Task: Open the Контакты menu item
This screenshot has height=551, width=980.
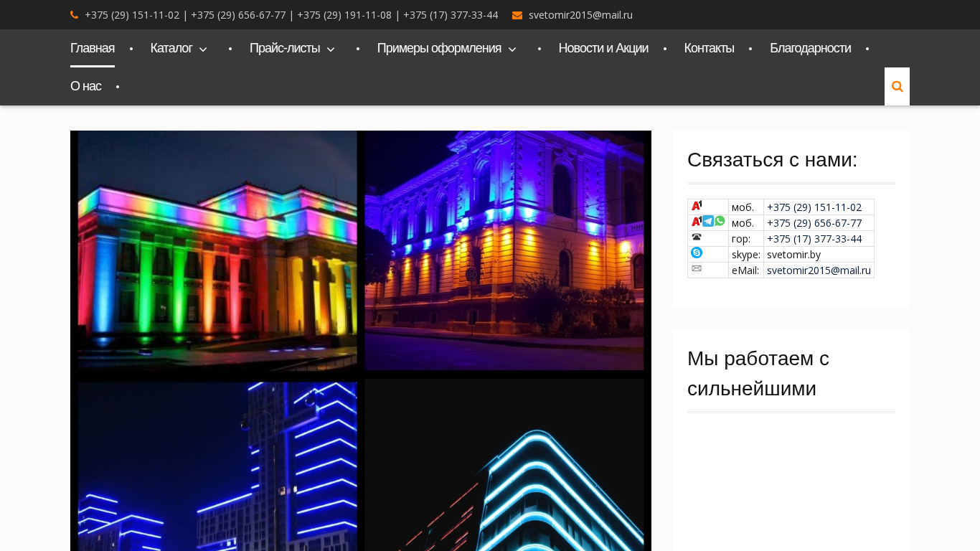Action: pyautogui.click(x=709, y=48)
